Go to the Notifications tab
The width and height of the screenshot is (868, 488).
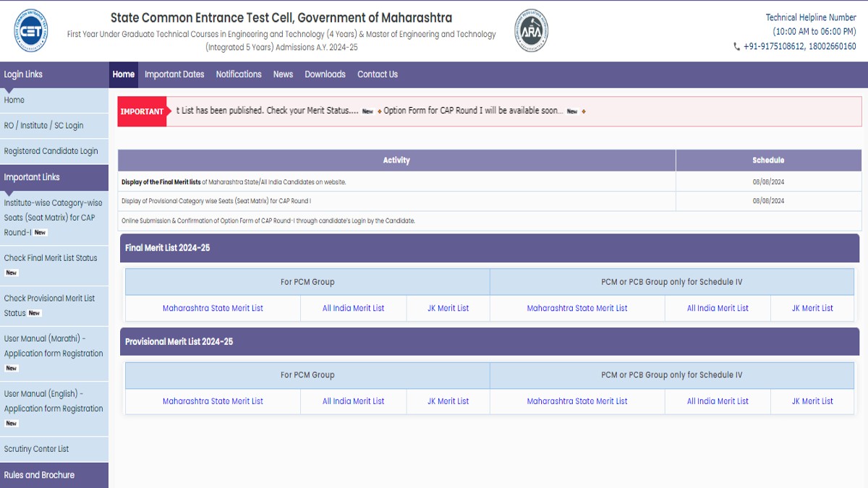pos(239,74)
